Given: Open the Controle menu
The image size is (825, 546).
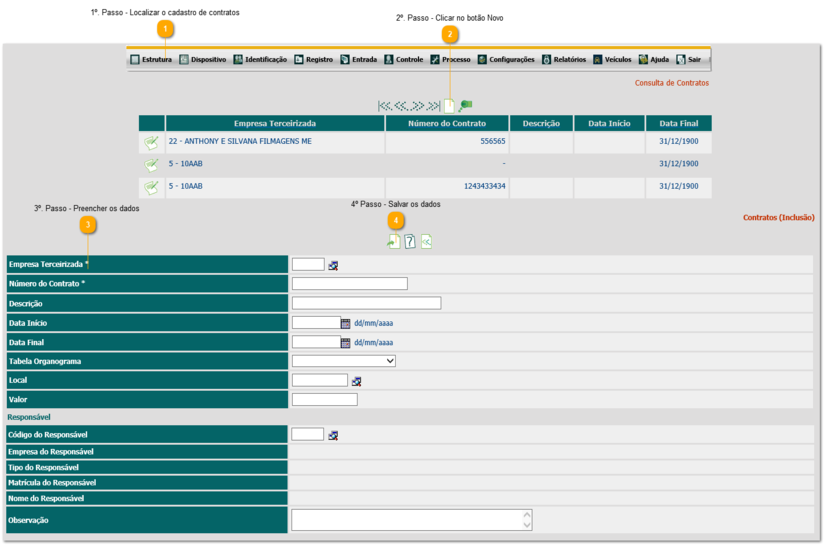Looking at the screenshot, I should point(404,59).
